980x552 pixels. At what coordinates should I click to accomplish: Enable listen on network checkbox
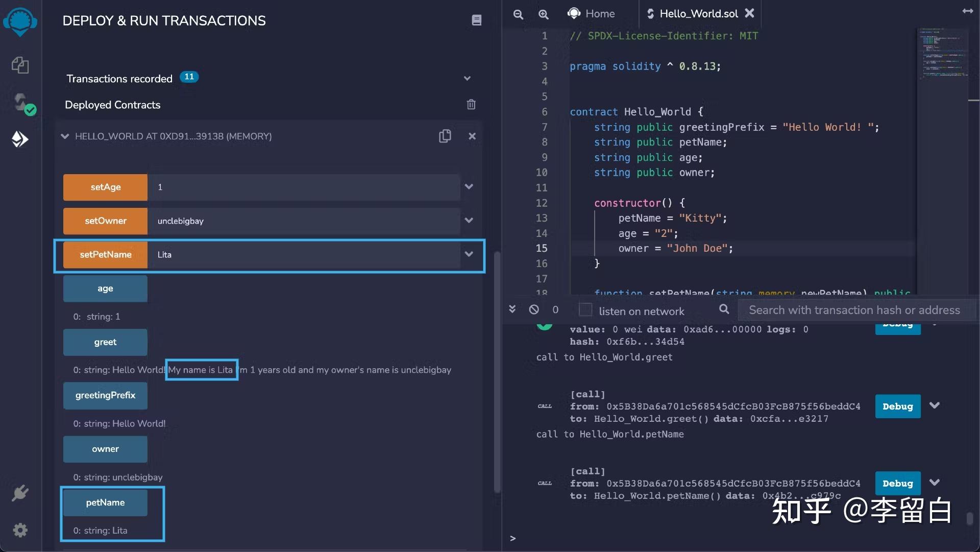pos(585,310)
